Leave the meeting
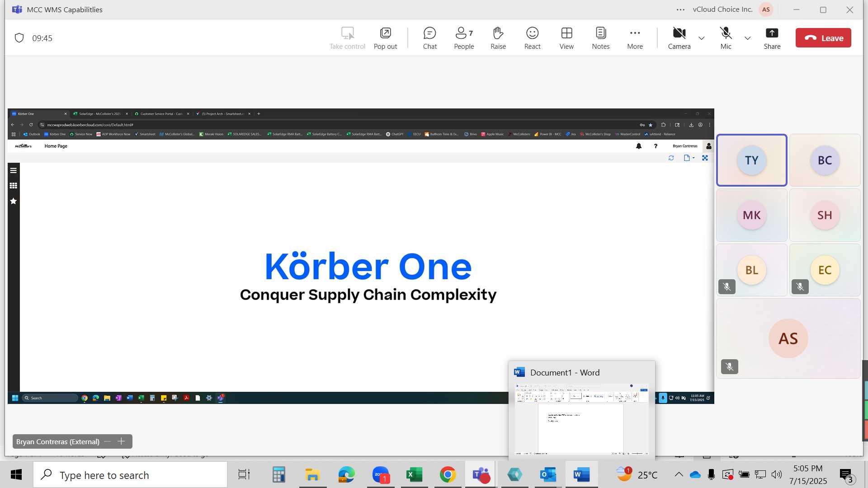The width and height of the screenshot is (868, 488). pyautogui.click(x=823, y=38)
